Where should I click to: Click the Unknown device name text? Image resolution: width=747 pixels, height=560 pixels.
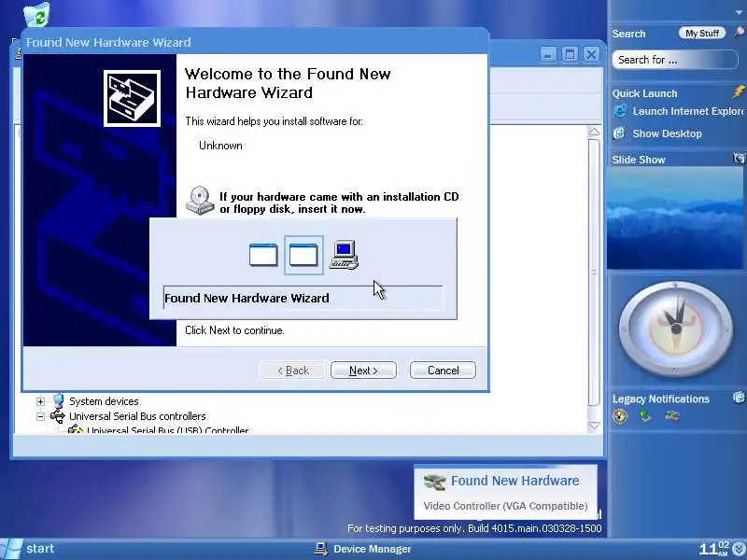(220, 146)
